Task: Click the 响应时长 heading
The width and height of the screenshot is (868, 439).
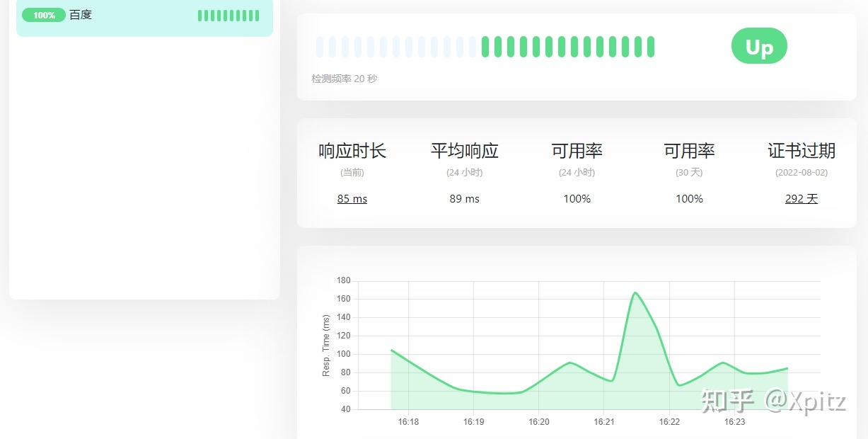Action: point(352,150)
